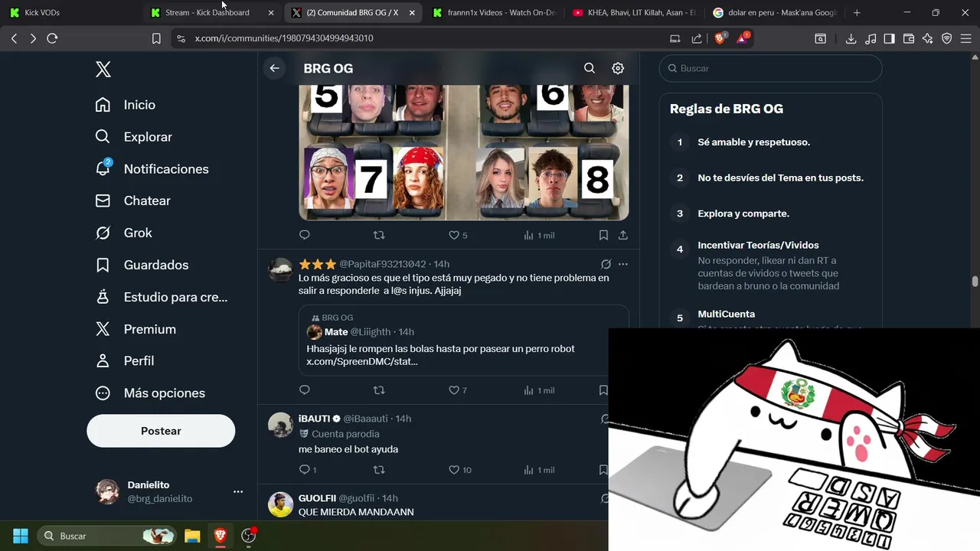This screenshot has height=551, width=980.
Task: Open the numbered faces image
Action: tap(463, 152)
